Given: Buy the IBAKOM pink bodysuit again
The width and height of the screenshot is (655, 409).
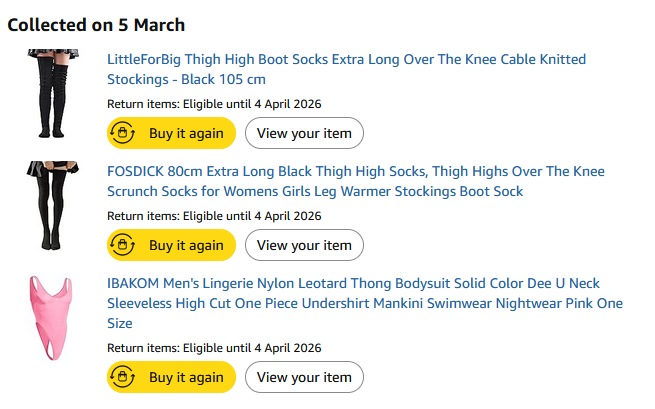Looking at the screenshot, I should 171,377.
